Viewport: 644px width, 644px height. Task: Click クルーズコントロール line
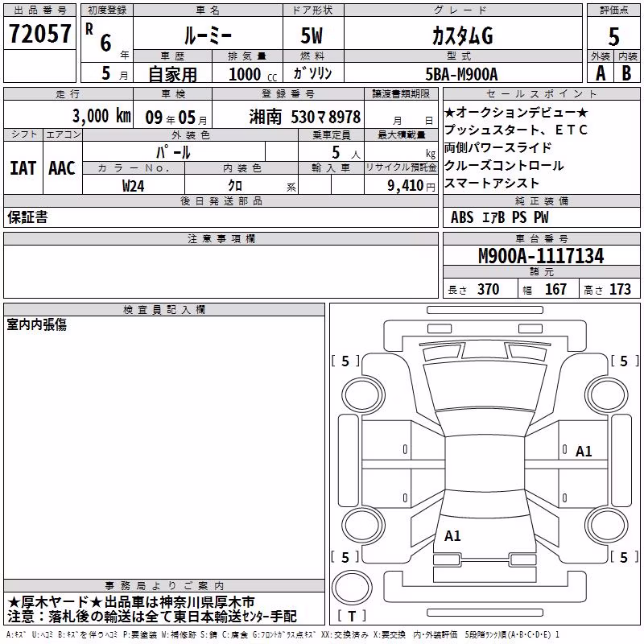pyautogui.click(x=504, y=165)
